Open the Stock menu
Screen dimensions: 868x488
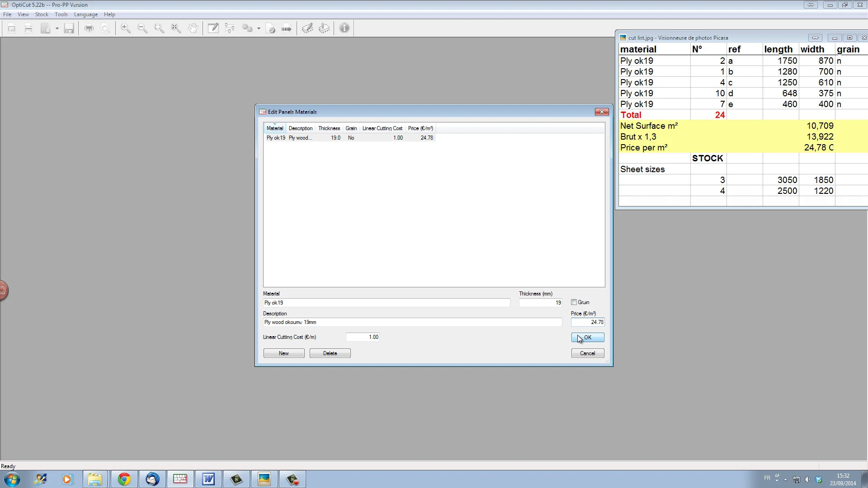coord(42,14)
